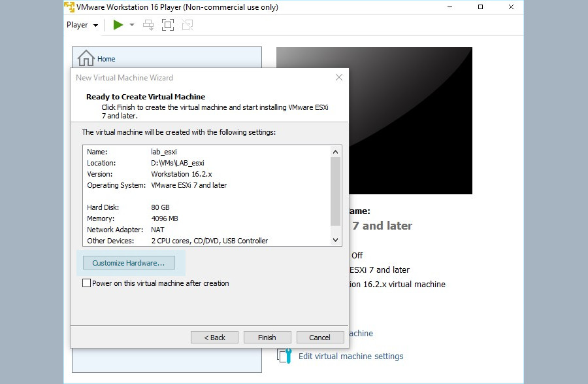Cancel the New Virtual Machine Wizard
Screen dimensions: 588x384
pyautogui.click(x=320, y=337)
